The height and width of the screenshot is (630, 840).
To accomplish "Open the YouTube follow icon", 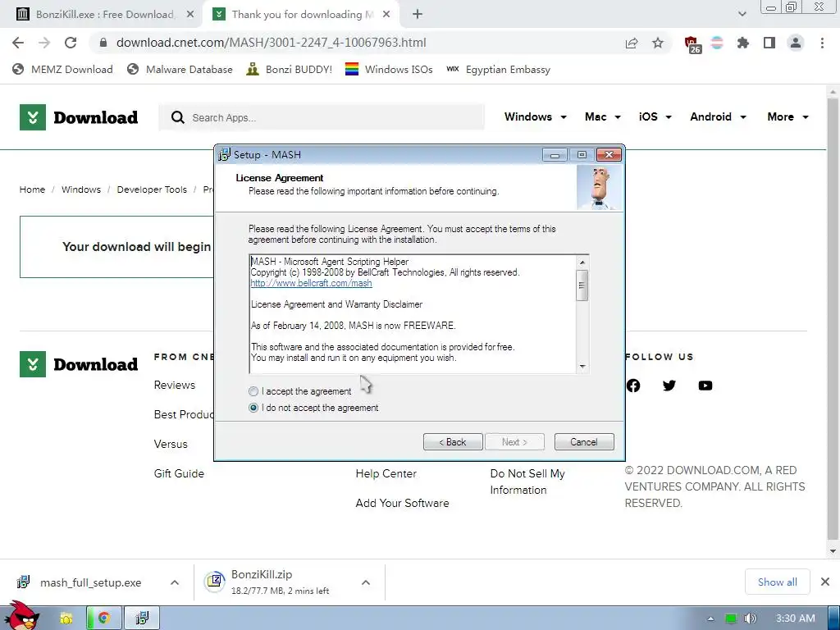I will pos(705,386).
